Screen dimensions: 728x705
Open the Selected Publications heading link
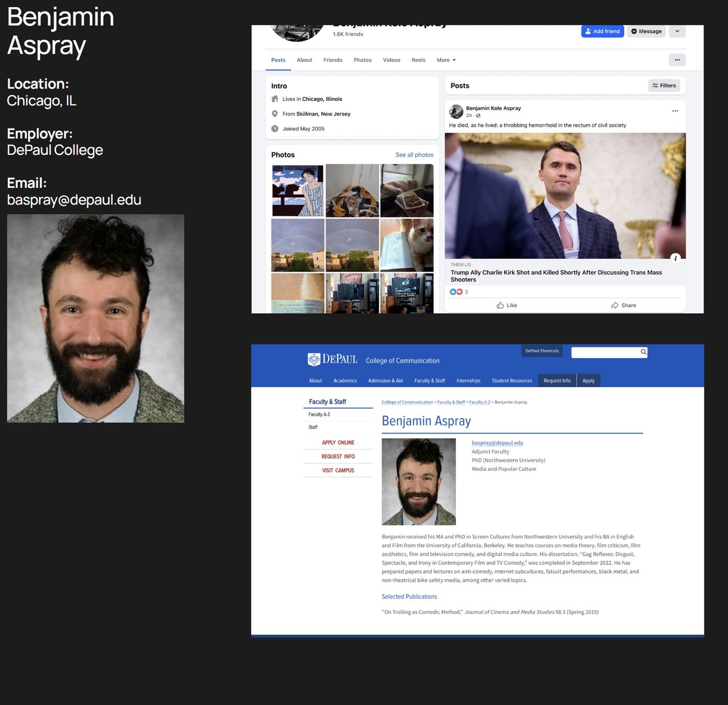[x=409, y=597]
